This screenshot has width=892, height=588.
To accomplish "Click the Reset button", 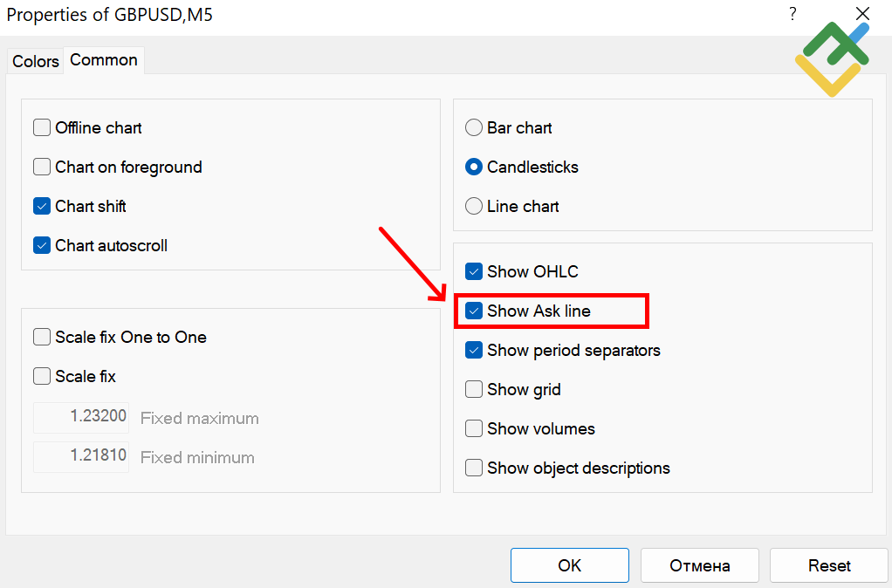I will [829, 565].
